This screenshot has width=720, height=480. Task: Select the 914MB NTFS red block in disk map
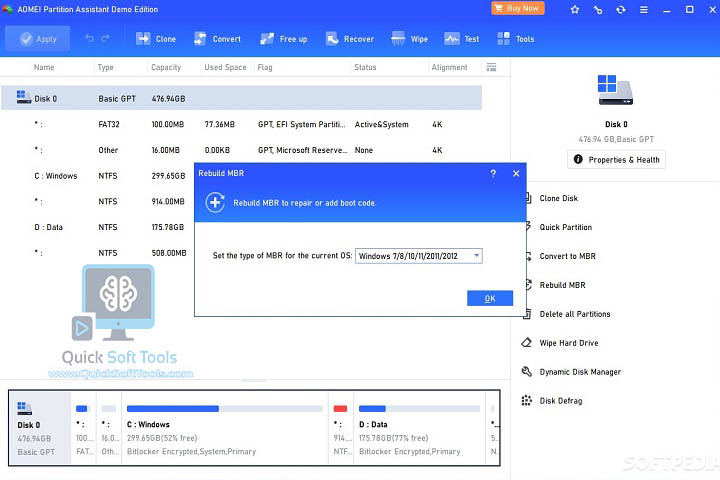[341, 428]
